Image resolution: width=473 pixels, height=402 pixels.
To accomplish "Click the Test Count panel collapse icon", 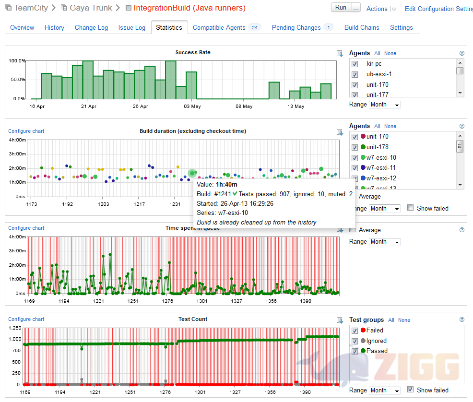I will (x=462, y=319).
